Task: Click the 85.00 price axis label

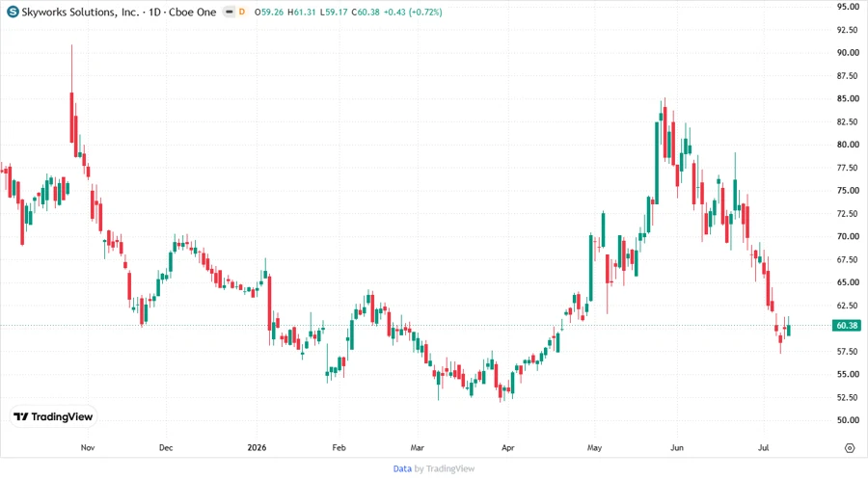Action: click(848, 98)
